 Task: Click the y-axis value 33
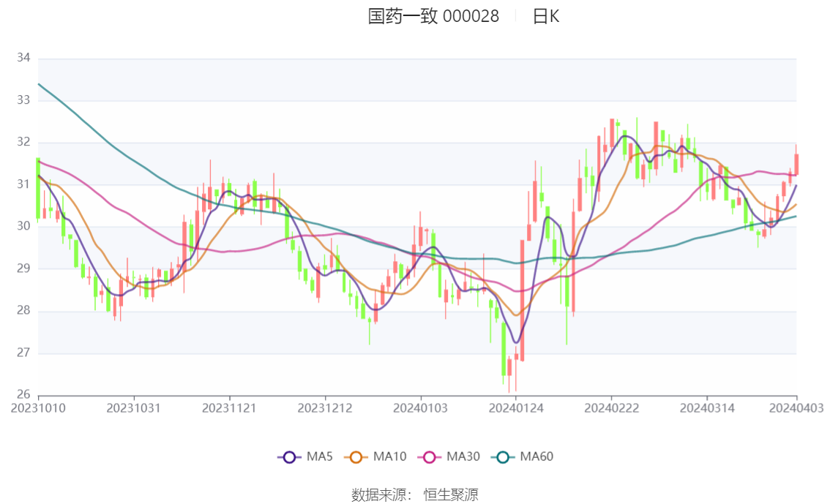[x=23, y=100]
